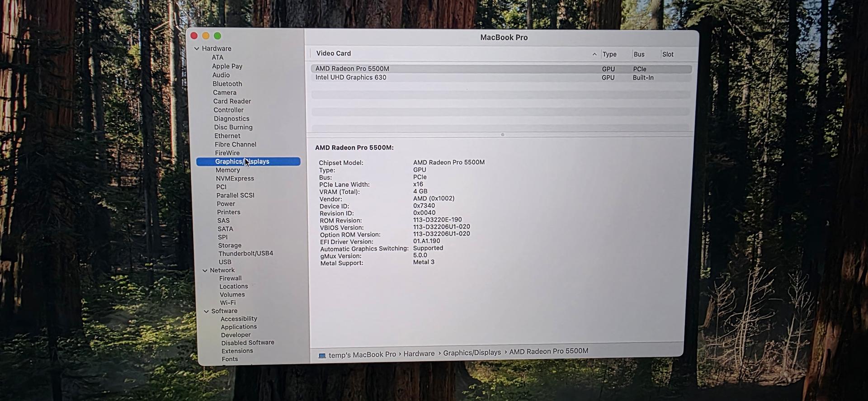Click the Slot column header
The image size is (868, 401).
(668, 54)
